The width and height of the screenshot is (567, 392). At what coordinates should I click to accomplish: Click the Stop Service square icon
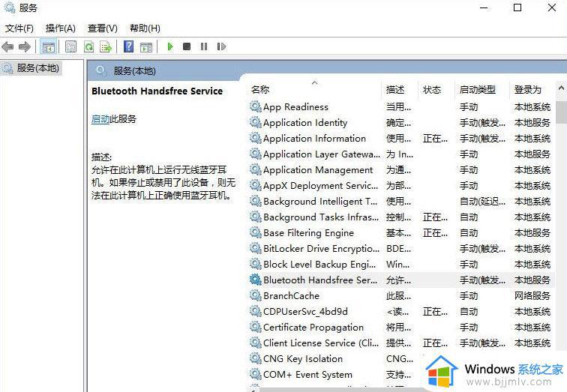pos(187,46)
